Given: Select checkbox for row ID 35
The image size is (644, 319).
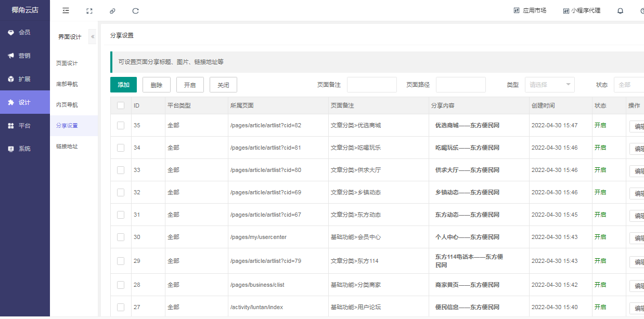Looking at the screenshot, I should (121, 125).
